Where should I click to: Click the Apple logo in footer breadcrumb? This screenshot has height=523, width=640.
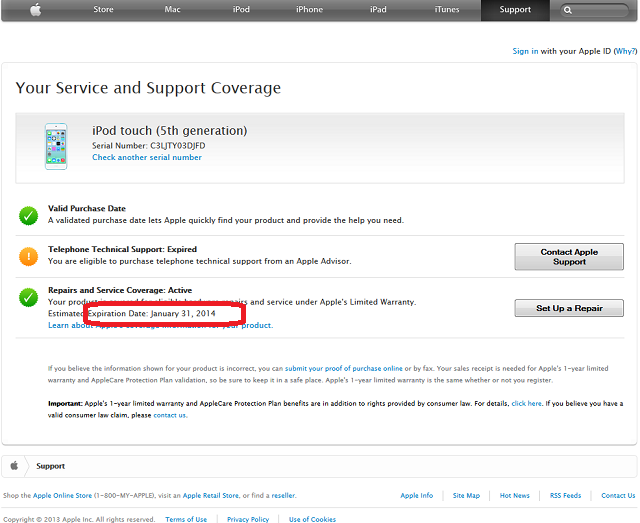(14, 466)
